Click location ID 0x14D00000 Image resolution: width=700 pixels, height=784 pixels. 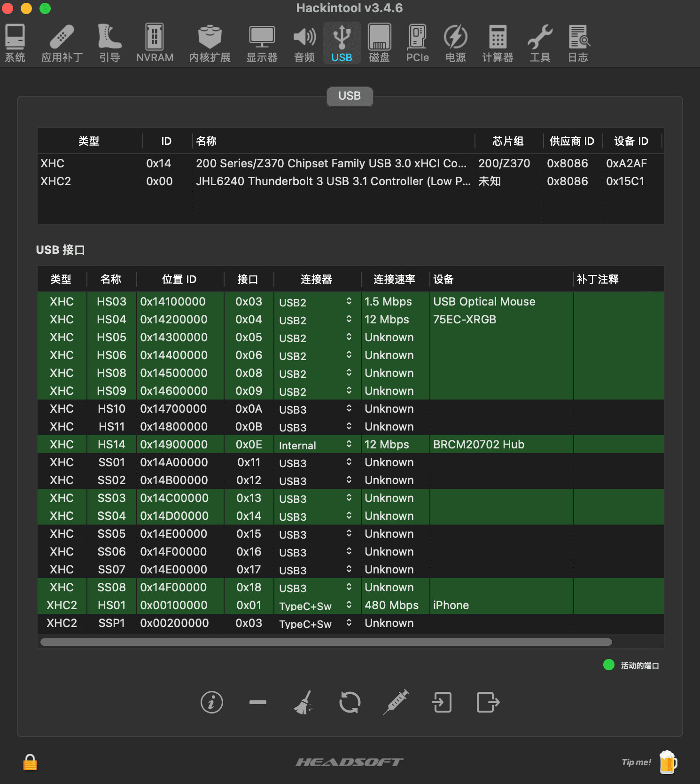pos(174,516)
